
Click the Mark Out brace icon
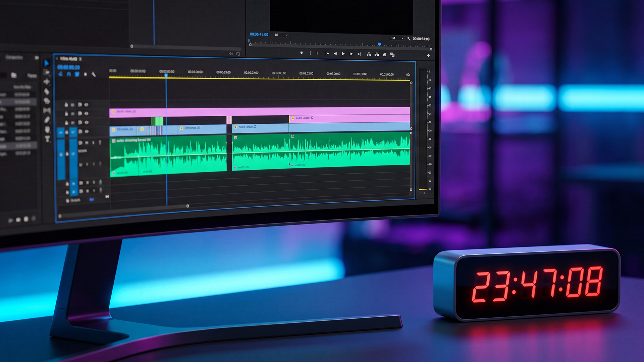click(317, 53)
